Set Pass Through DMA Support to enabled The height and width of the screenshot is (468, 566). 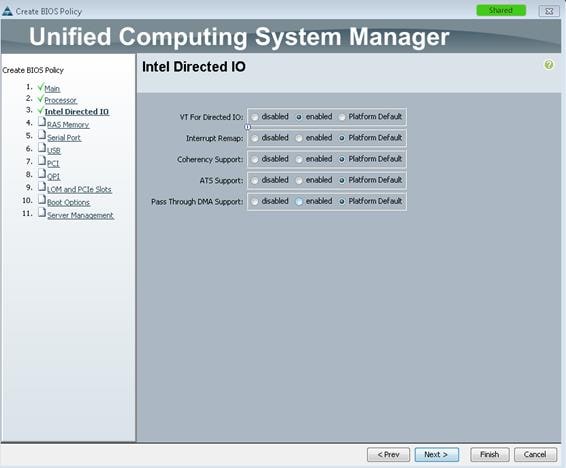pos(299,201)
